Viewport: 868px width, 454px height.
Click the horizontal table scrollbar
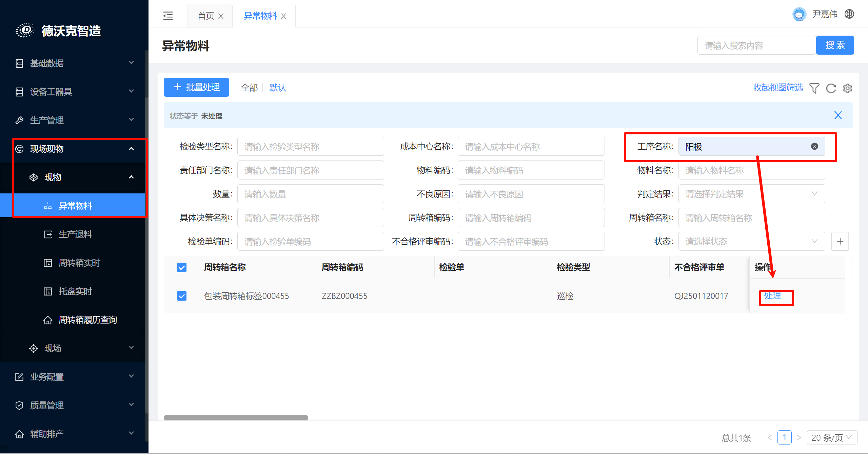pos(236,418)
